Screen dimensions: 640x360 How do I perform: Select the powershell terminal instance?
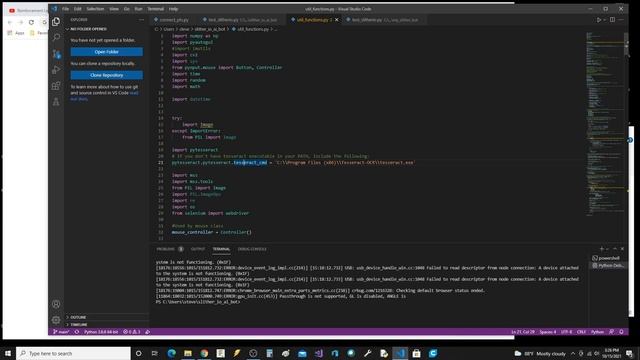click(x=608, y=258)
